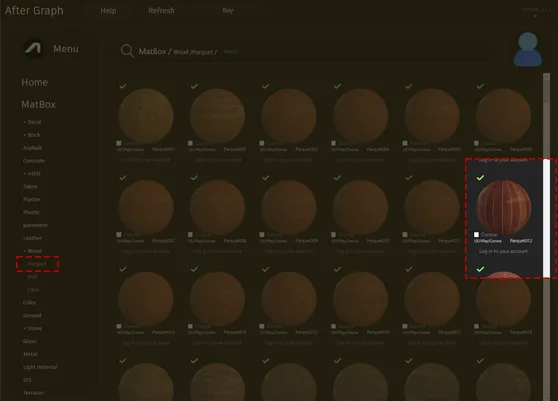Click the green checkmark above Parquet017
The width and height of the screenshot is (558, 401).
[x=409, y=269]
